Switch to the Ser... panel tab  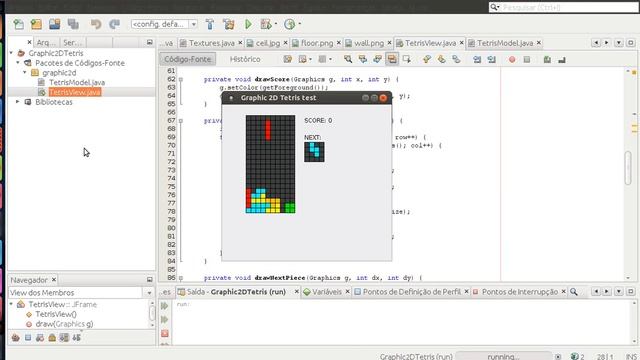[73, 42]
